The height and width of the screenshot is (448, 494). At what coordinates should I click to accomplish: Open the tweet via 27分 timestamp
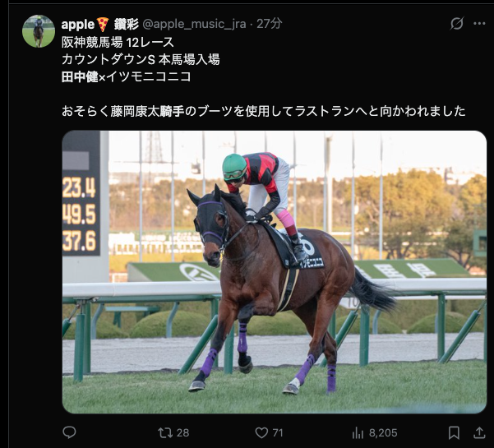(x=270, y=24)
